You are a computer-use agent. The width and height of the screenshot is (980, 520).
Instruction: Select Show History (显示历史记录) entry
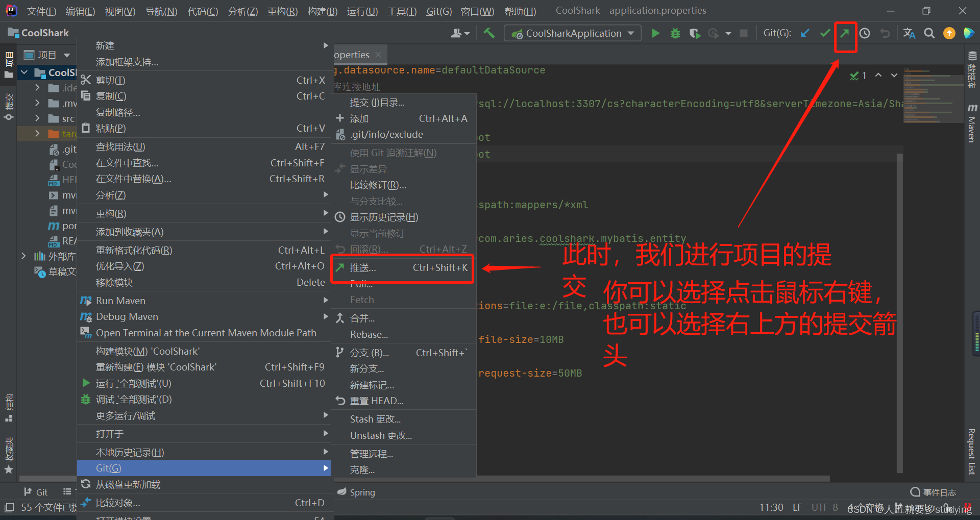pyautogui.click(x=403, y=217)
